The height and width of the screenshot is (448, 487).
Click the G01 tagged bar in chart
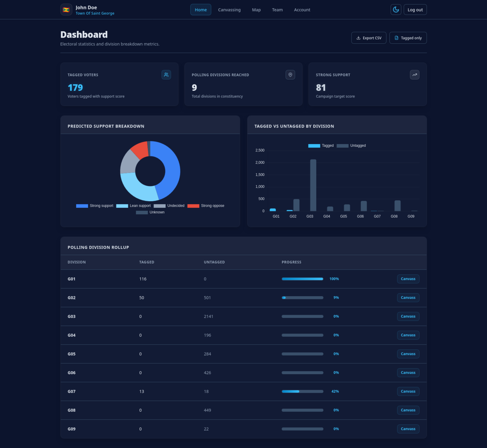273,210
